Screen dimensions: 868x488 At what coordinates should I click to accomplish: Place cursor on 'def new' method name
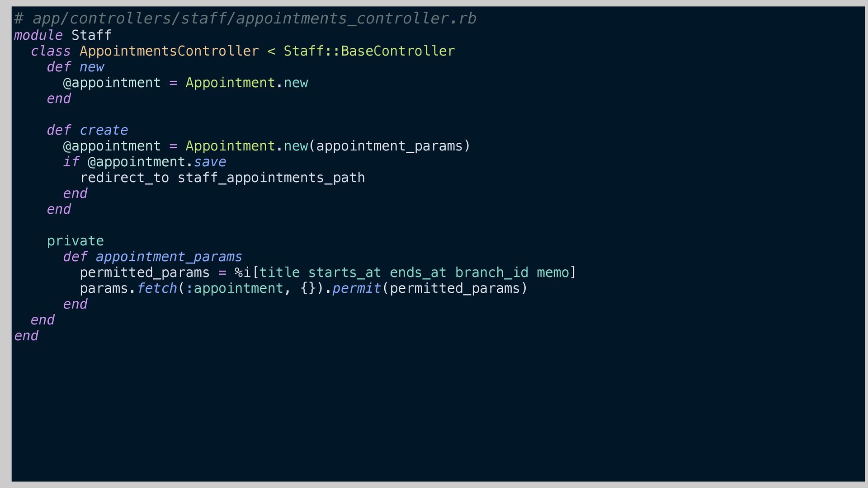92,67
